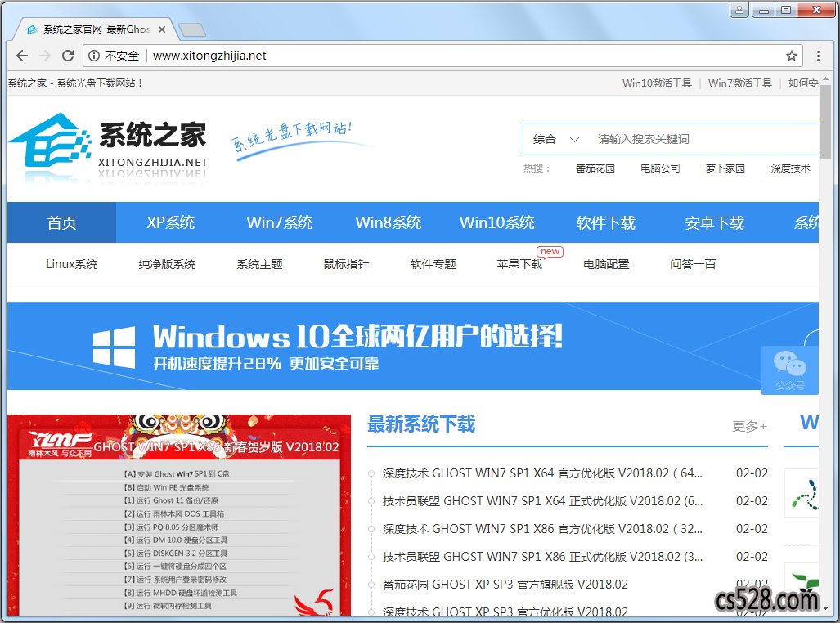Open the 首页 navigation tab
Viewport: 840px width, 623px height.
[x=61, y=222]
